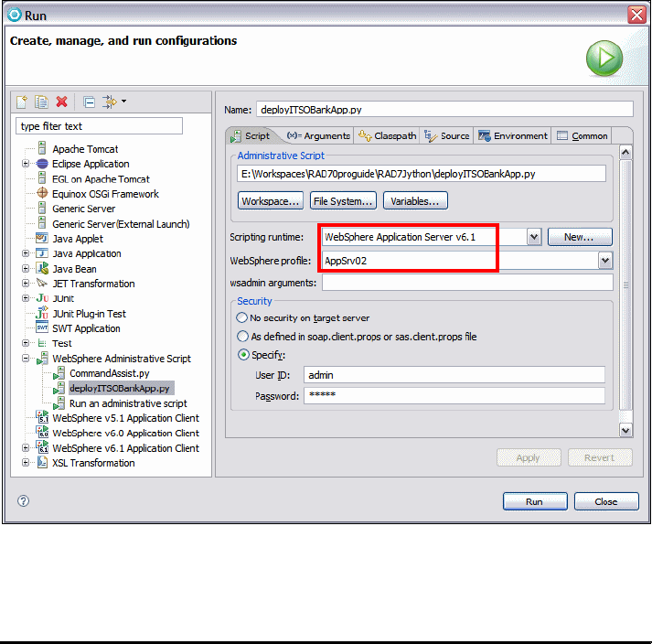Click the Administrative Script path field
652x644 pixels.
click(x=422, y=174)
